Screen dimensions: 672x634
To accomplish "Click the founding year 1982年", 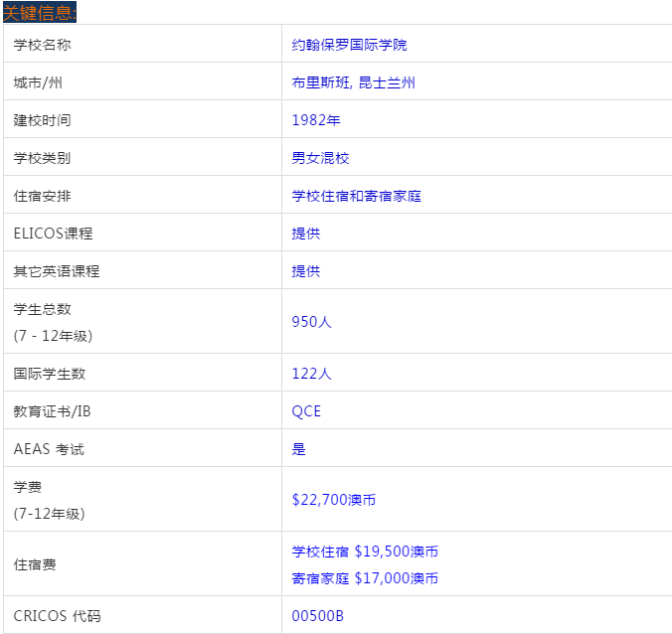I will click(x=315, y=120).
